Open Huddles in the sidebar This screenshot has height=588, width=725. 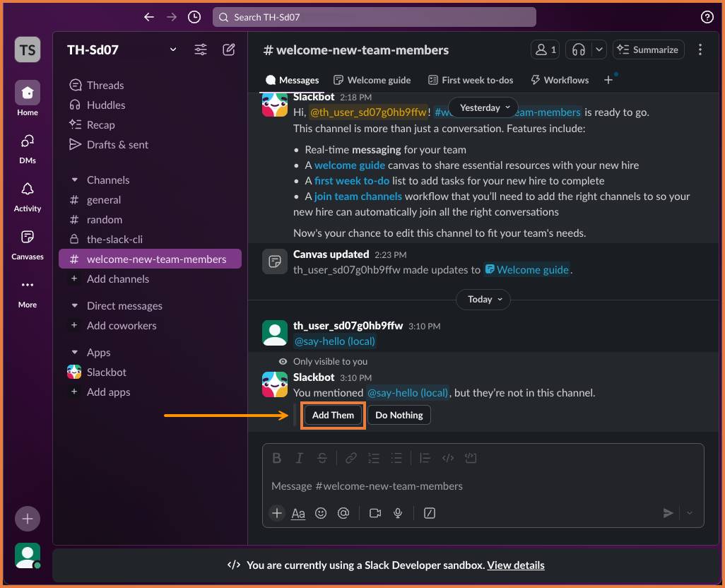pos(150,105)
